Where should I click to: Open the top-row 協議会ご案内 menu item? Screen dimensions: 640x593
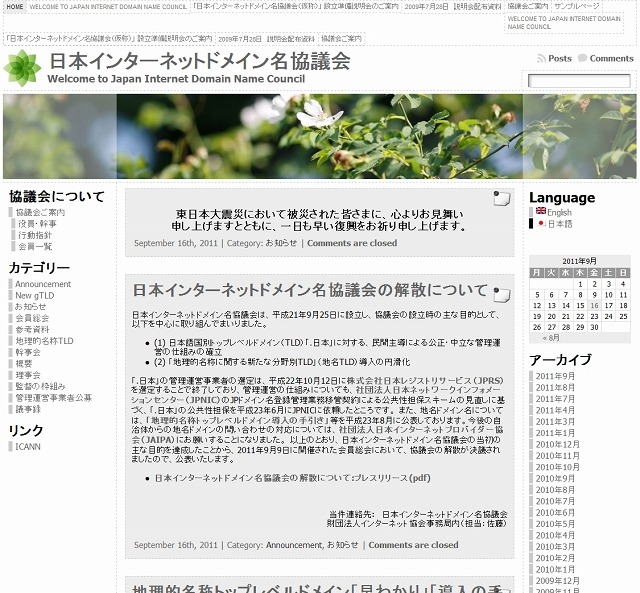[528, 7]
